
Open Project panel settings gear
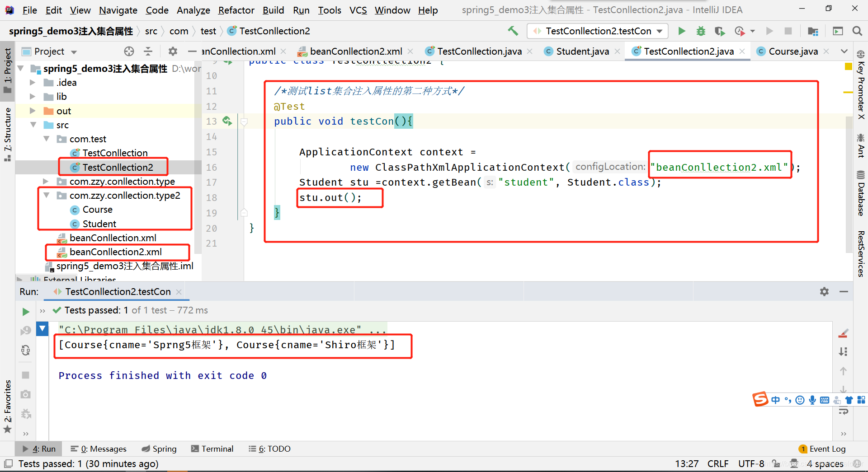pyautogui.click(x=173, y=51)
